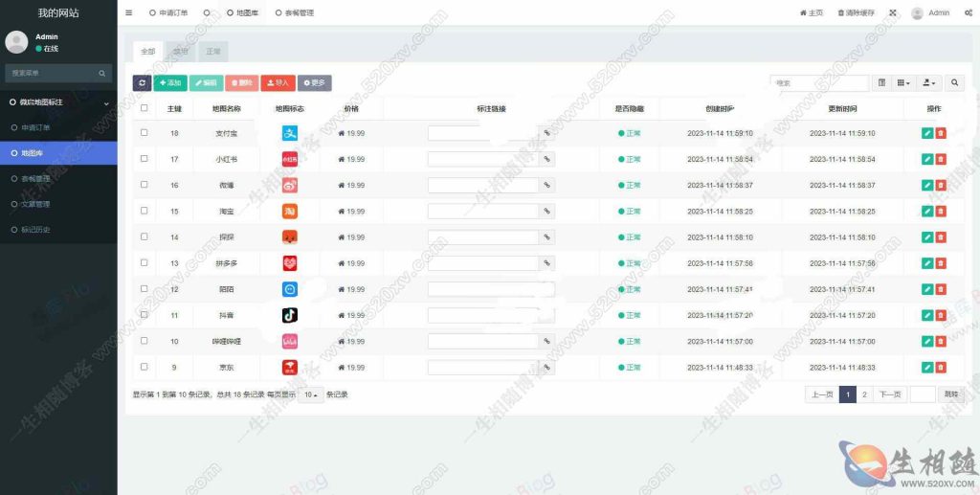Open the 更多 more actions dropdown

(x=314, y=82)
